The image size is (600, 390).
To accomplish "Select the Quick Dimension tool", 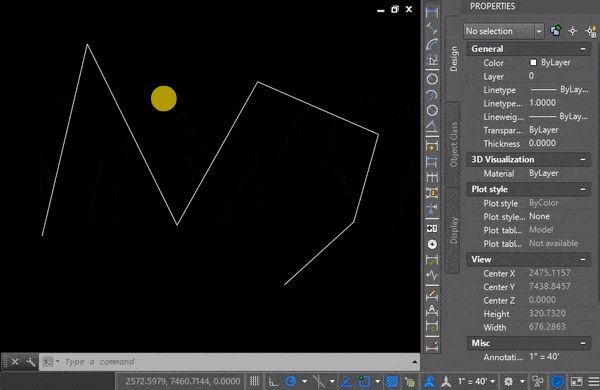I will 432,145.
